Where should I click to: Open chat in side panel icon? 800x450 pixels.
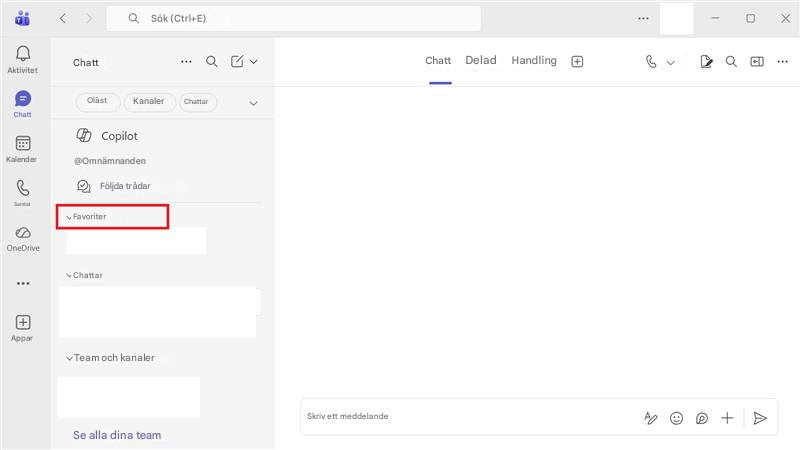click(x=757, y=62)
